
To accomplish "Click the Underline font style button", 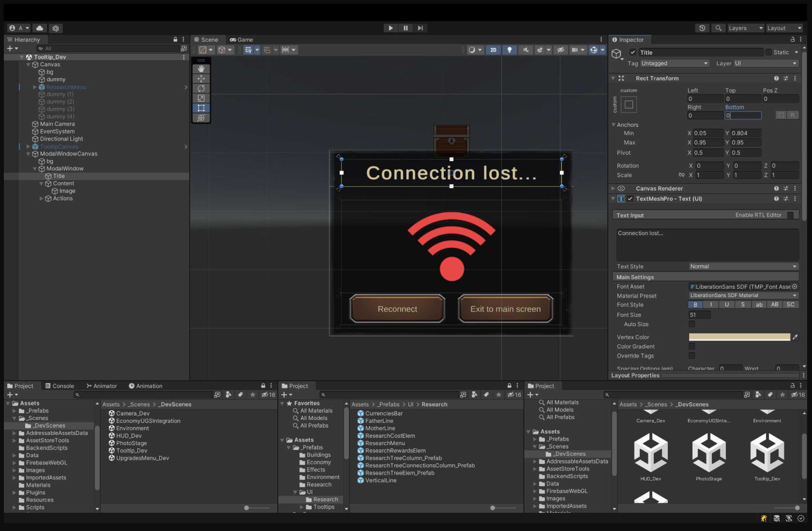I will click(727, 305).
